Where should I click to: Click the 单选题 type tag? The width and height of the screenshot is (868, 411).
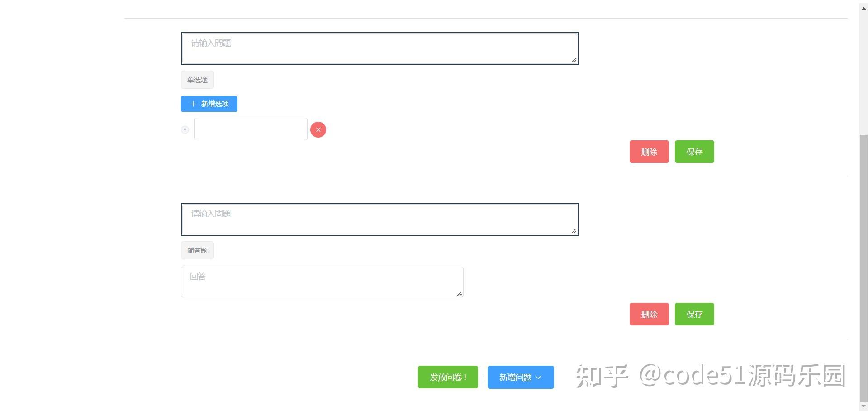197,80
